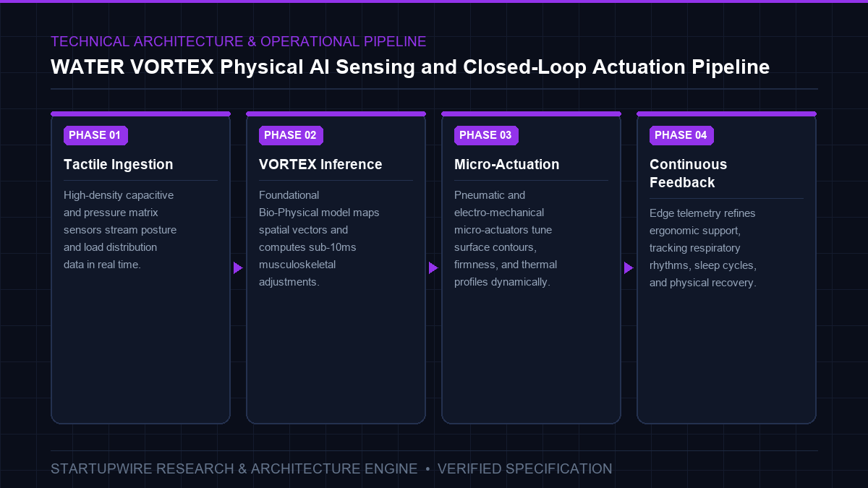Image resolution: width=868 pixels, height=488 pixels.
Task: Click the Micro-Actuation heading
Action: (507, 165)
